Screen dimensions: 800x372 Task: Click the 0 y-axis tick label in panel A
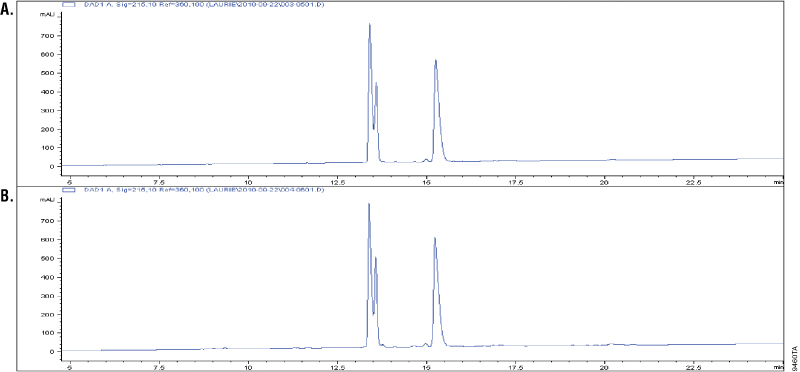pos(52,167)
